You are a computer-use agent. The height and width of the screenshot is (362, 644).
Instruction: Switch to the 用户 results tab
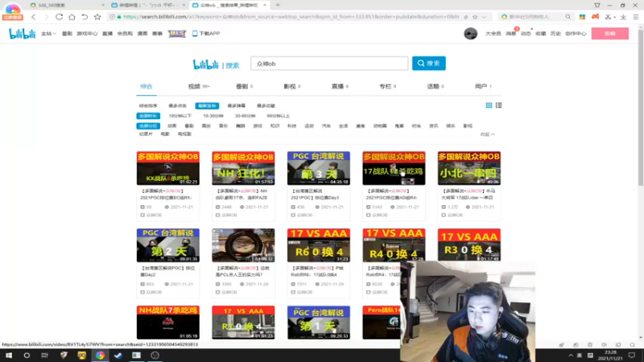(x=483, y=86)
